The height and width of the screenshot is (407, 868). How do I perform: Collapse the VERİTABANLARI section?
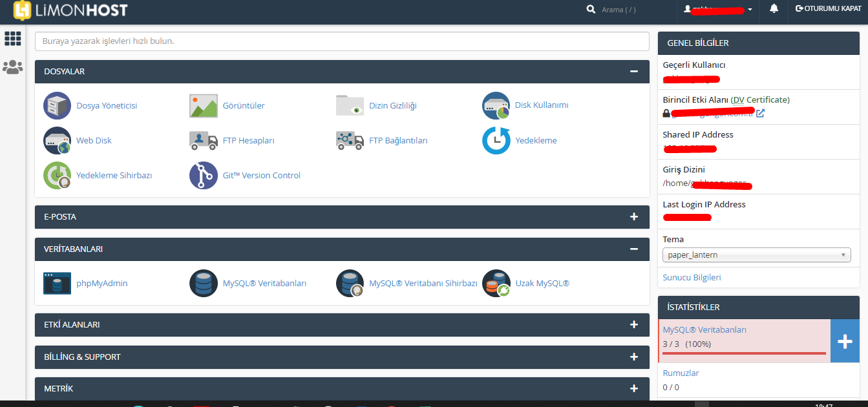coord(634,249)
